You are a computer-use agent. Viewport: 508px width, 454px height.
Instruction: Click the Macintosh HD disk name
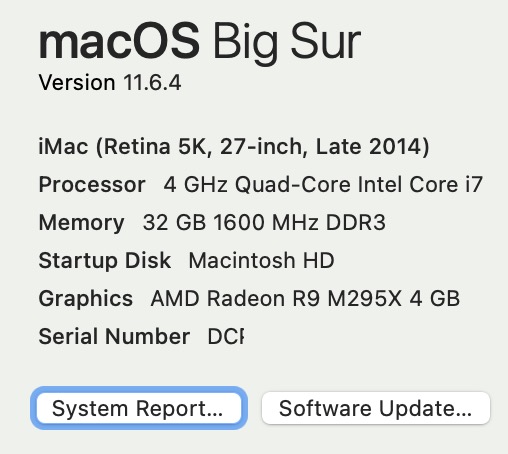point(261,260)
